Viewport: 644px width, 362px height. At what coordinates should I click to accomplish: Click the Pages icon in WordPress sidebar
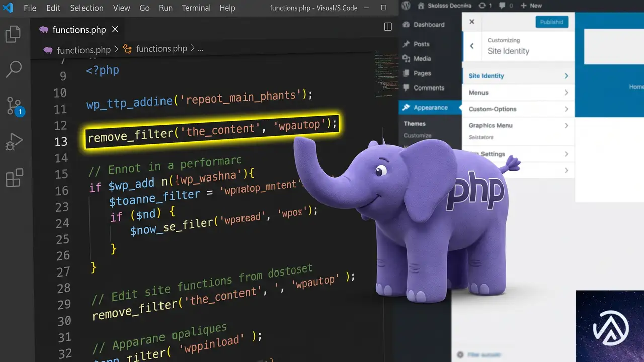406,73
